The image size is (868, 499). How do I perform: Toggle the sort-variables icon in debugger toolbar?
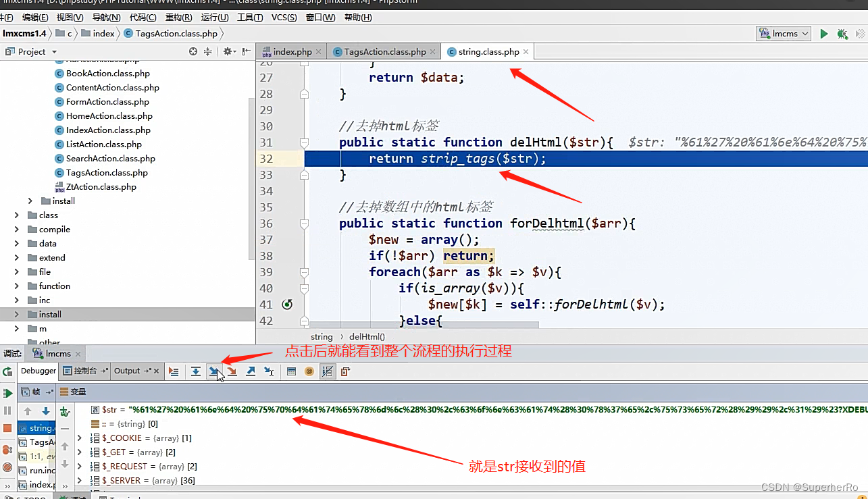[x=328, y=371]
